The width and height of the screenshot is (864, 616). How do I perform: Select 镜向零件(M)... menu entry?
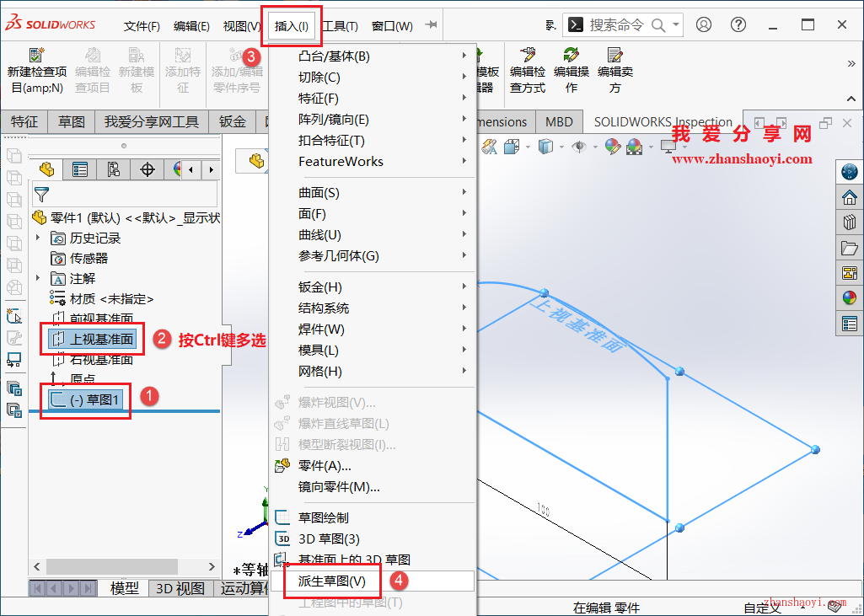(373, 486)
